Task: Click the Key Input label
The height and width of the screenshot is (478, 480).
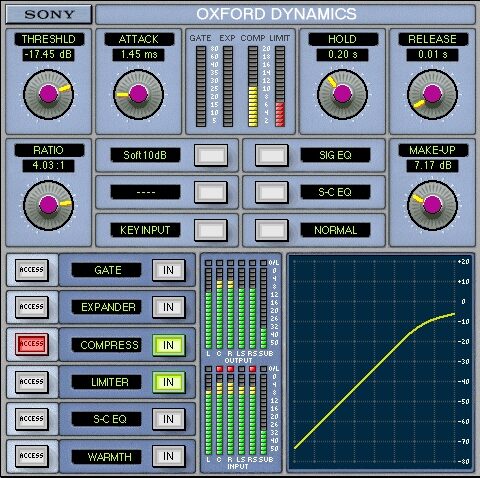Action: [x=145, y=230]
